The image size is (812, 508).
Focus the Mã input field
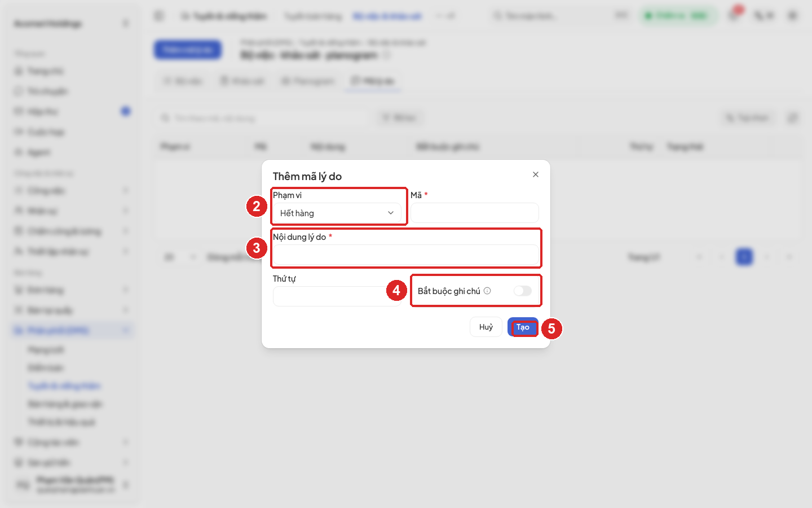[475, 213]
